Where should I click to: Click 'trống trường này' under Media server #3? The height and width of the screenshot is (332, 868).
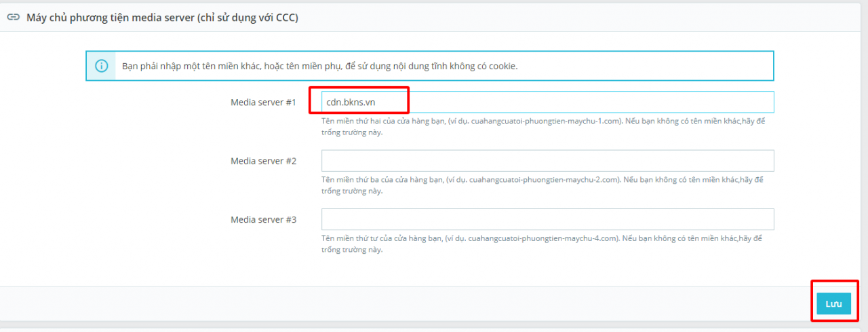click(x=352, y=249)
